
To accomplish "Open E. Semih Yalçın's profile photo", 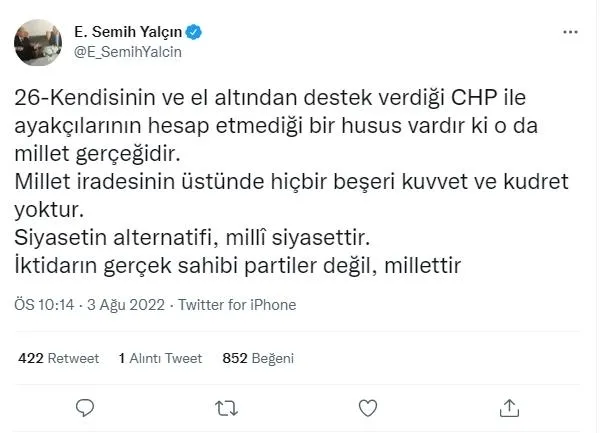I will 33,41.
